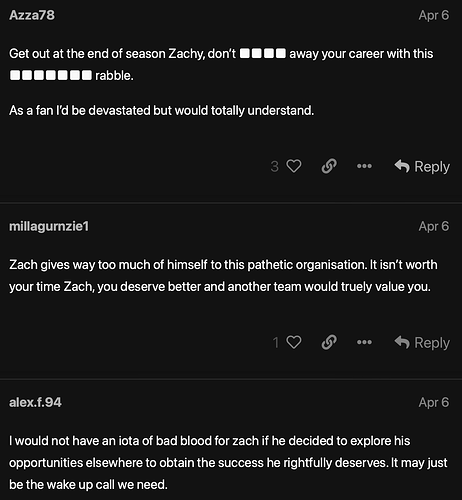462x500 pixels.
Task: View the 1 like count on millagurnzie1's post
Action: point(275,343)
